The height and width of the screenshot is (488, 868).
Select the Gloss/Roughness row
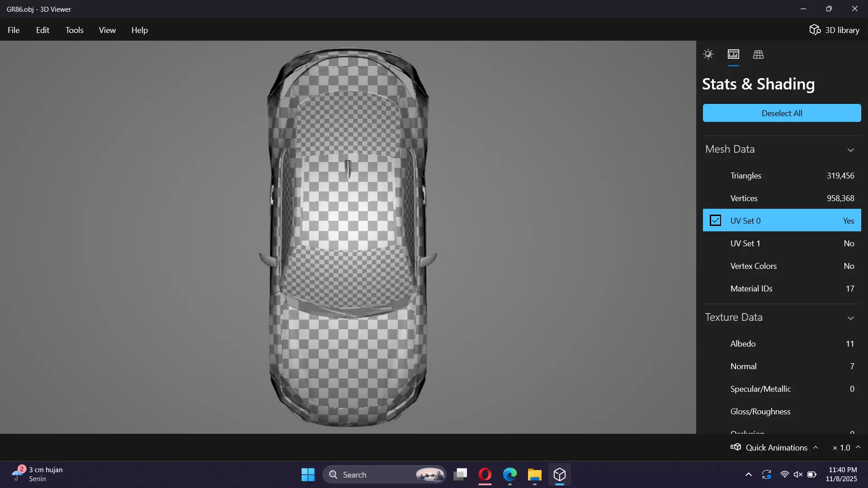(782, 411)
